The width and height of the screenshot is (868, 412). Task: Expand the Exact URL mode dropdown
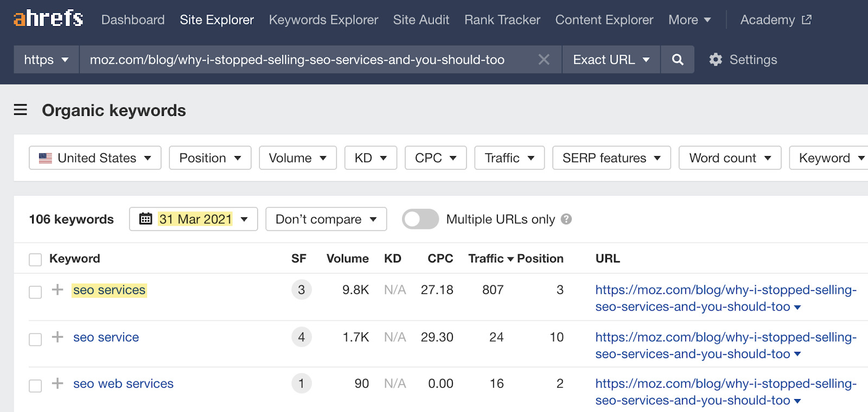(611, 60)
